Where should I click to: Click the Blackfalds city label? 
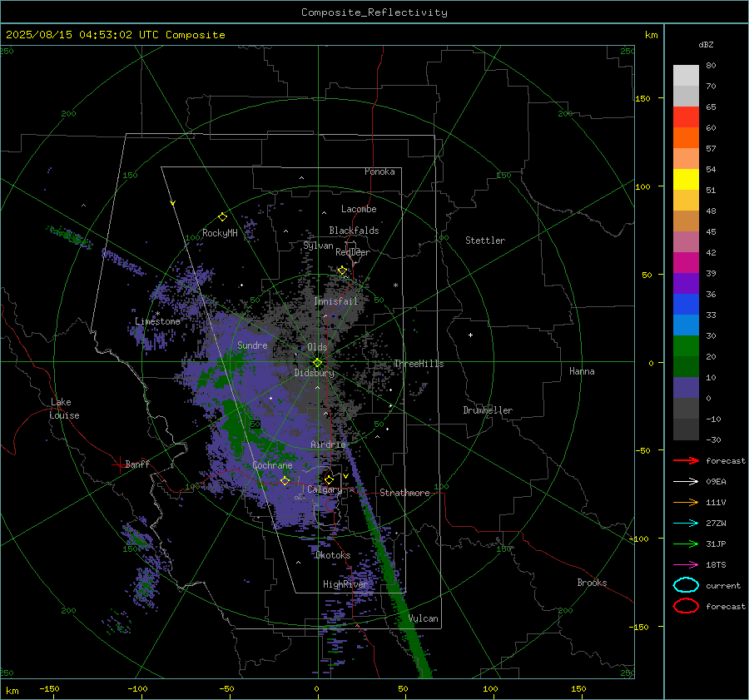354,231
